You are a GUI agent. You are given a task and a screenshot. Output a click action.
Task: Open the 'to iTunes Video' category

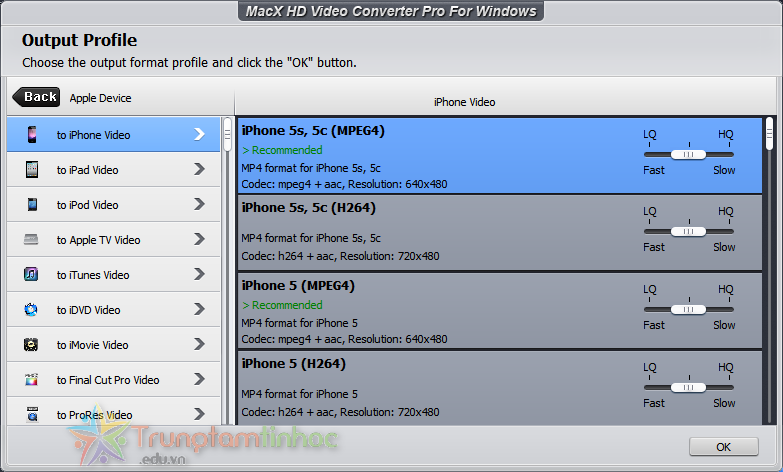point(113,274)
